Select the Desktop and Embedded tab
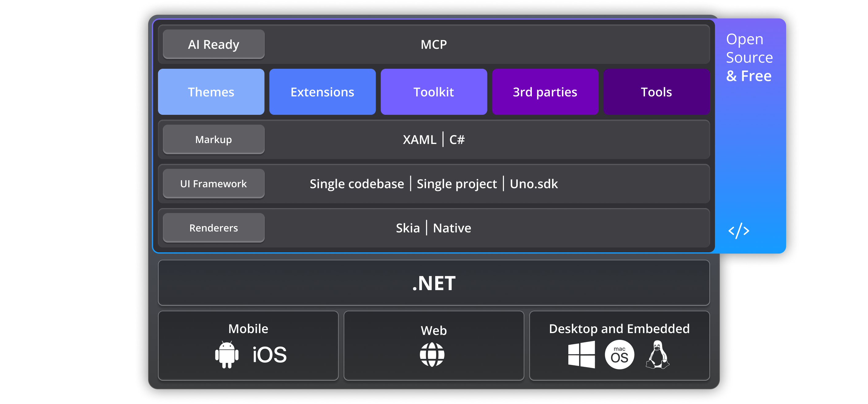 click(x=619, y=328)
